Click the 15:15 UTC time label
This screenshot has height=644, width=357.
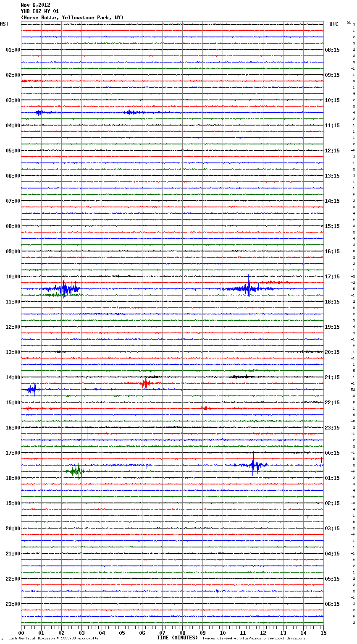coord(332,226)
